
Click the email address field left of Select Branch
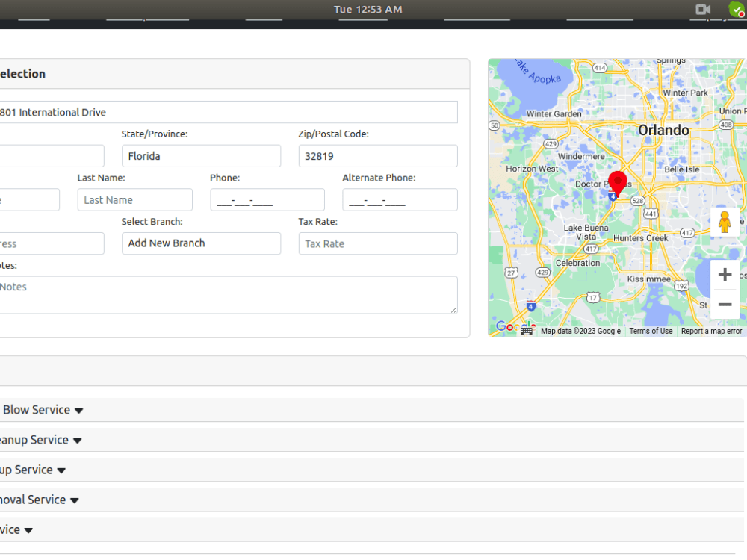[x=51, y=244]
